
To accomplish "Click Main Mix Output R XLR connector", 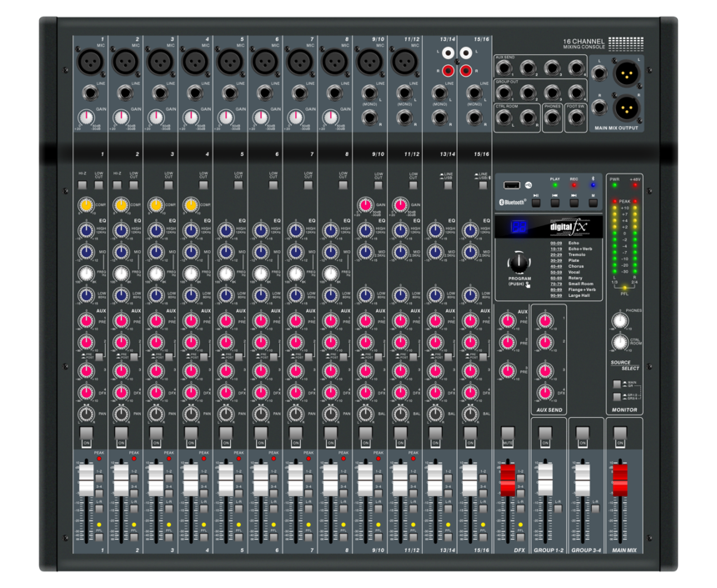I will [626, 108].
